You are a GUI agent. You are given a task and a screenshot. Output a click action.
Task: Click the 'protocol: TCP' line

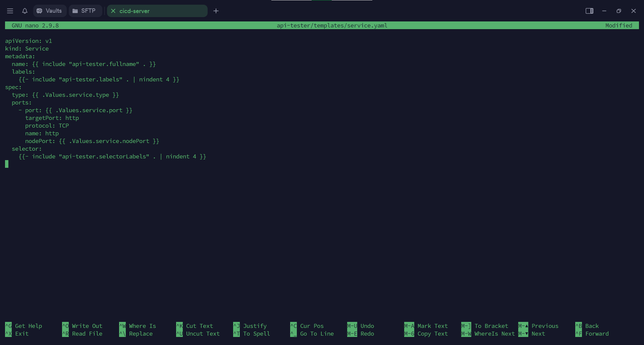tap(47, 126)
